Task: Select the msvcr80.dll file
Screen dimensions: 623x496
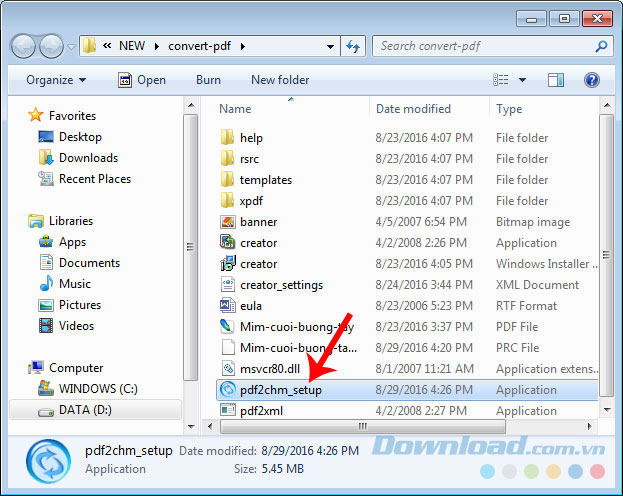Action: click(x=270, y=369)
